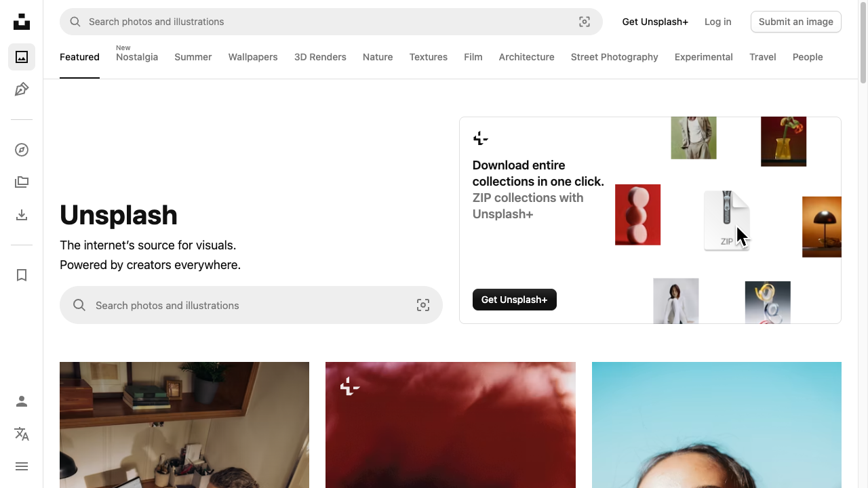Click woman in white suit thumbnail
Image resolution: width=868 pixels, height=488 pixels.
pos(675,301)
